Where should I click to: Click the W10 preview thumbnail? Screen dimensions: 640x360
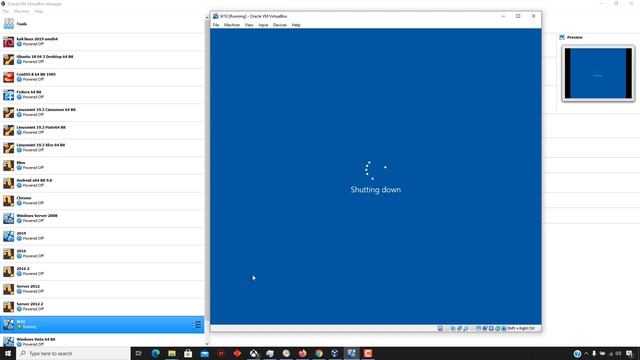pos(598,73)
